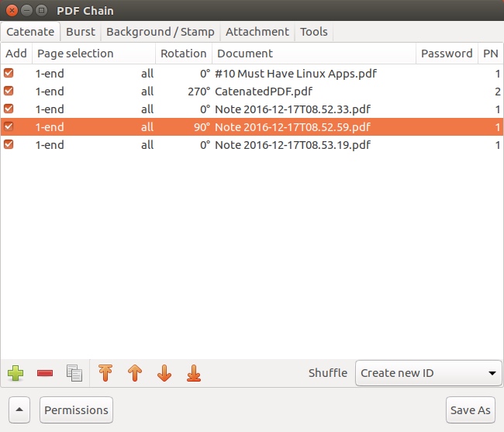This screenshot has height=432, width=504.
Task: Disable the Note 2016-12-17T08.53.19.pdf checkbox
Action: pos(9,144)
